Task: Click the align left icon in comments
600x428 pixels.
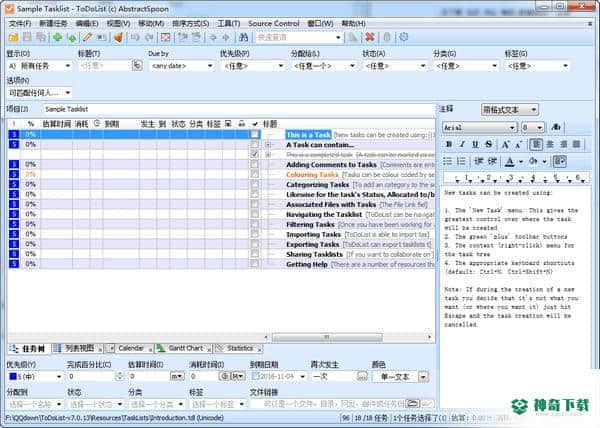Action: click(x=536, y=144)
